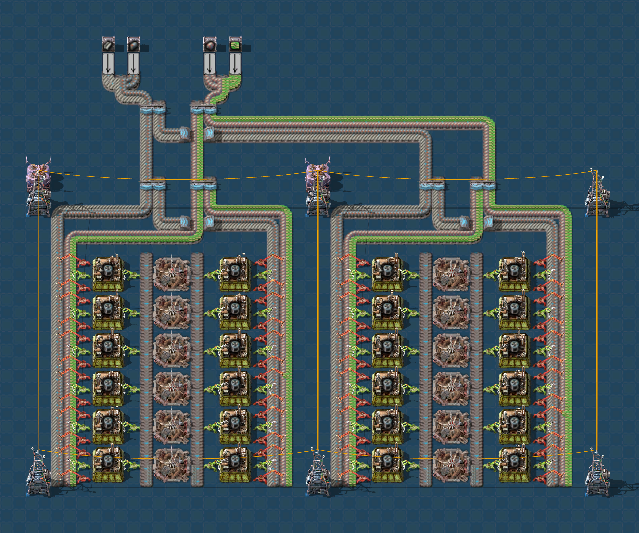The height and width of the screenshot is (533, 639).
Task: Select the chest with the round copper-colored item
Action: click(209, 44)
